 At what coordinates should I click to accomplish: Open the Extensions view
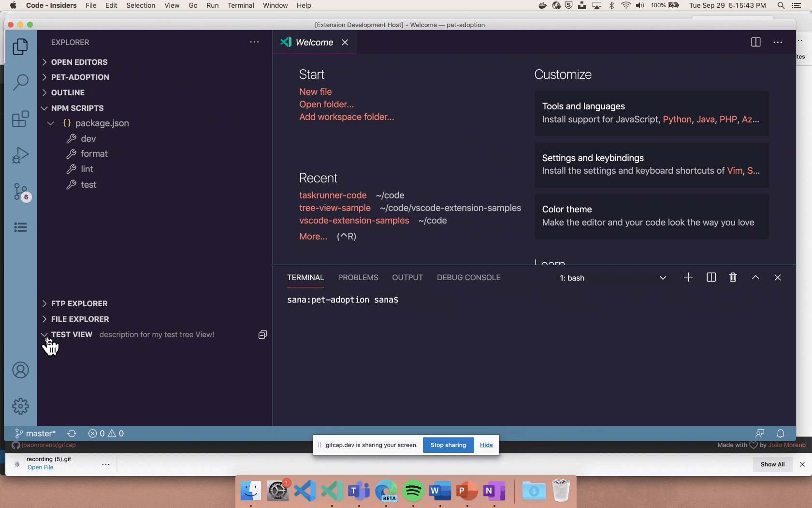pyautogui.click(x=21, y=119)
